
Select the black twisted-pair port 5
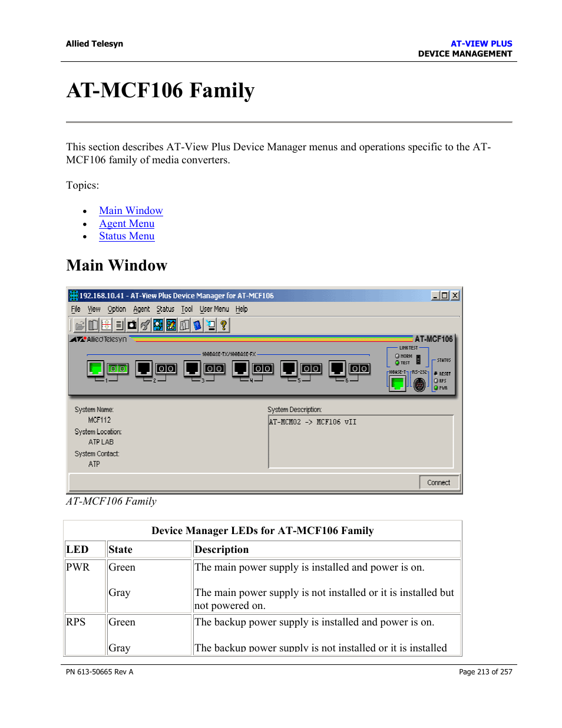point(289,369)
